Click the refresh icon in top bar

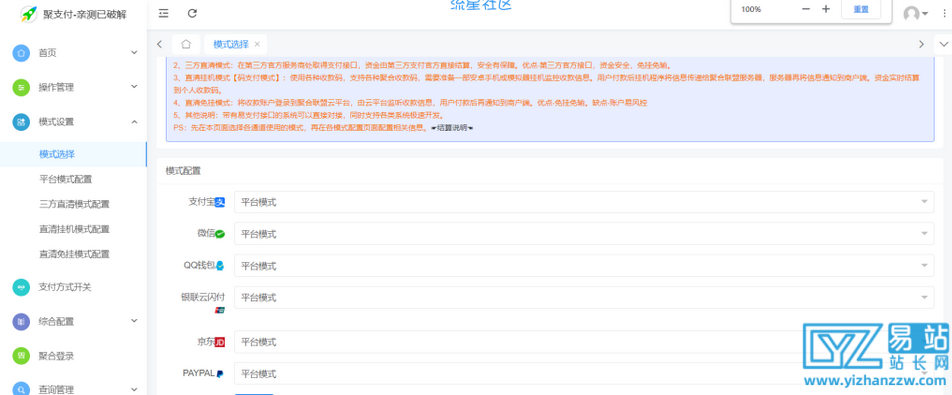coord(192,13)
